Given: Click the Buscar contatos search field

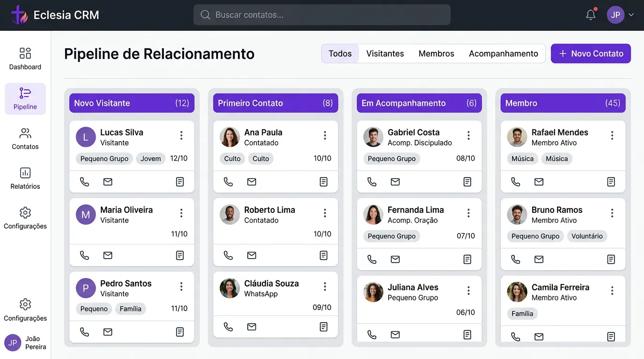Looking at the screenshot, I should coord(322,14).
